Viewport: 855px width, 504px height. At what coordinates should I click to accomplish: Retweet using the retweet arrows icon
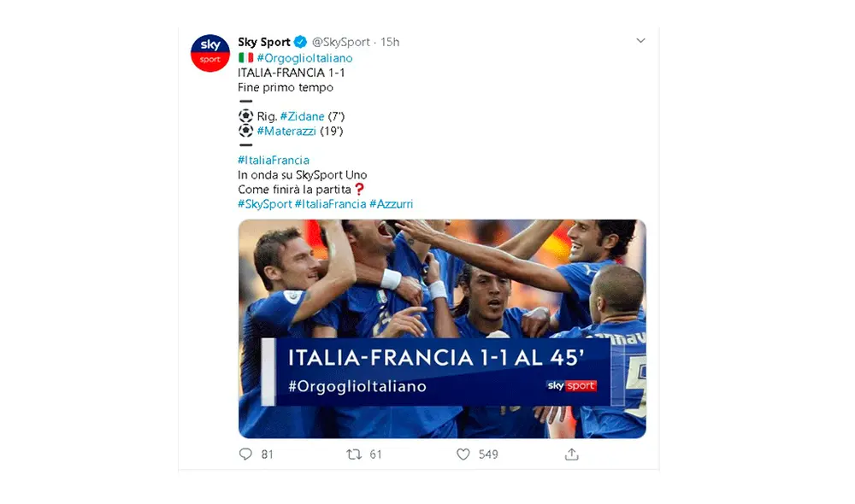[354, 454]
